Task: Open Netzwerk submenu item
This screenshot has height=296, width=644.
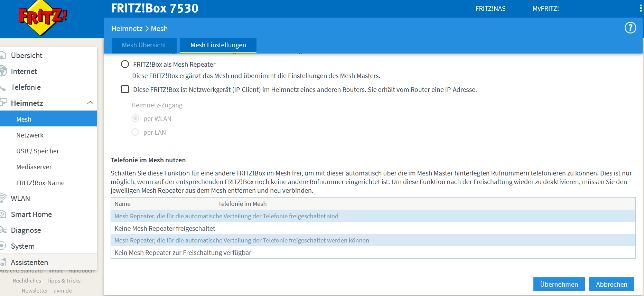Action: pyautogui.click(x=30, y=135)
